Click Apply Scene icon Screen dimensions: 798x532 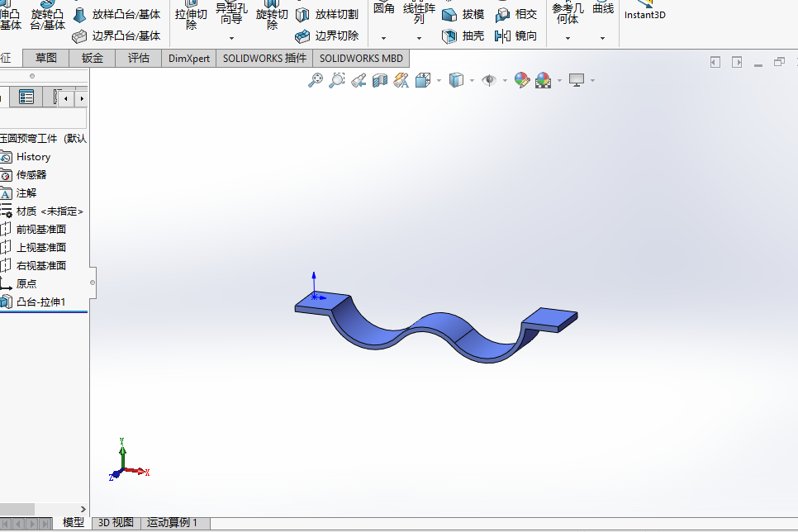543,80
